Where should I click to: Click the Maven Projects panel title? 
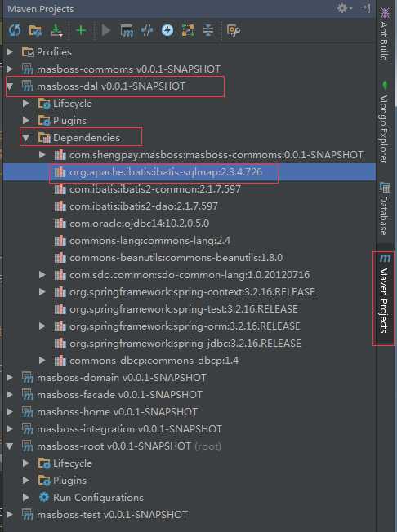pyautogui.click(x=40, y=9)
